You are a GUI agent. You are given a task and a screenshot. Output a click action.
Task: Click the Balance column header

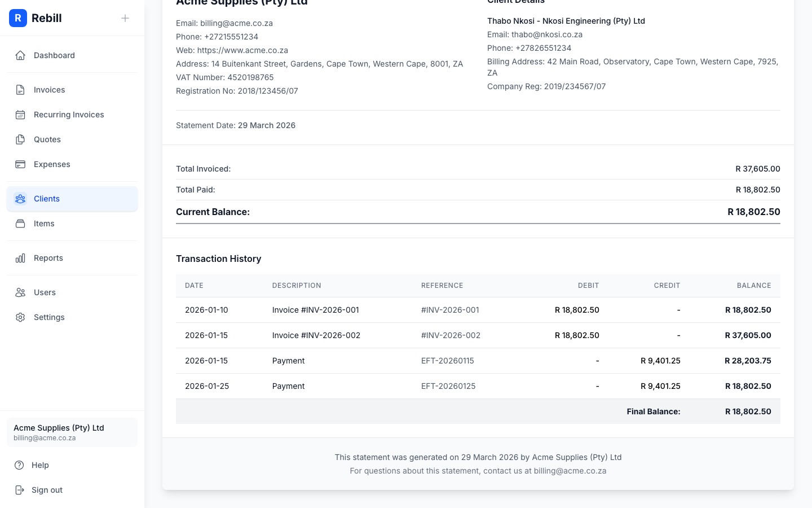tap(753, 286)
